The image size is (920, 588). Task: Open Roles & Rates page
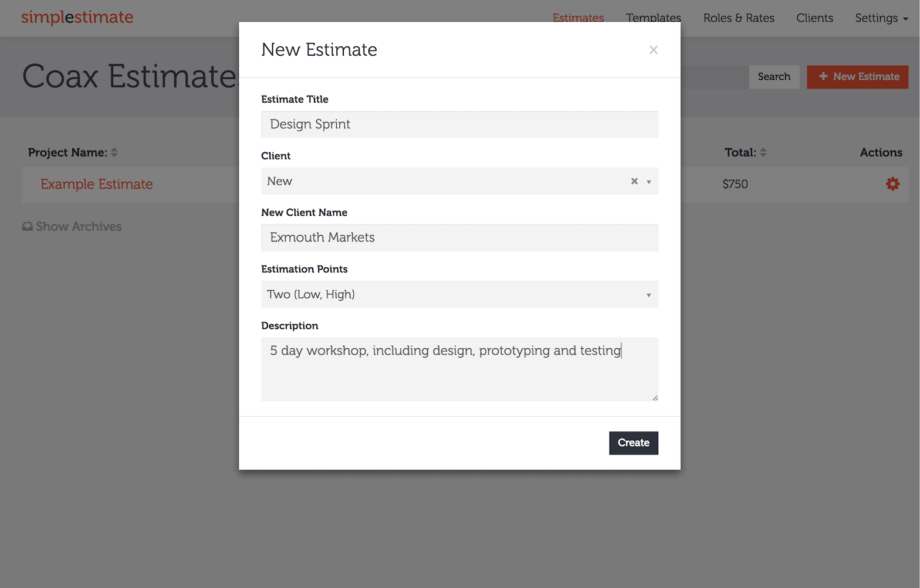(x=738, y=18)
